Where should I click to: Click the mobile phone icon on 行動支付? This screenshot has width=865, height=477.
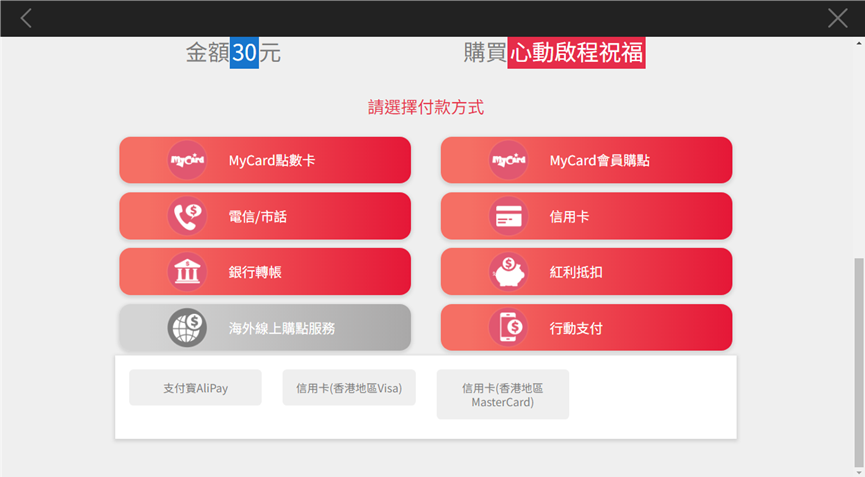click(508, 328)
